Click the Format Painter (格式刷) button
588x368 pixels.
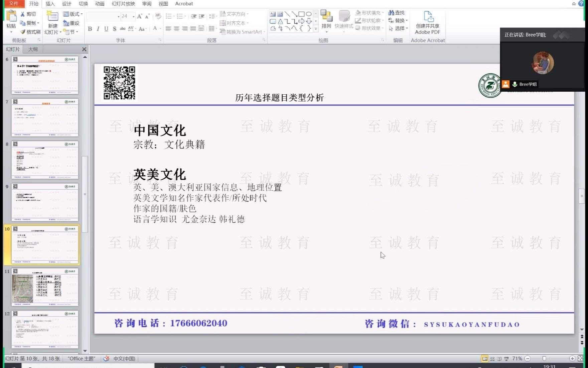tap(30, 32)
